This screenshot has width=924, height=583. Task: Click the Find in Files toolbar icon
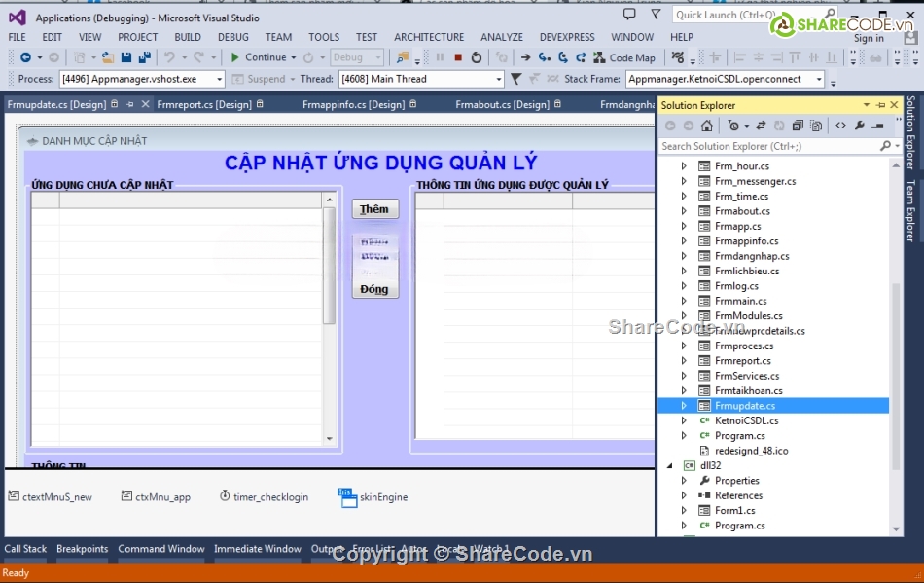[403, 57]
